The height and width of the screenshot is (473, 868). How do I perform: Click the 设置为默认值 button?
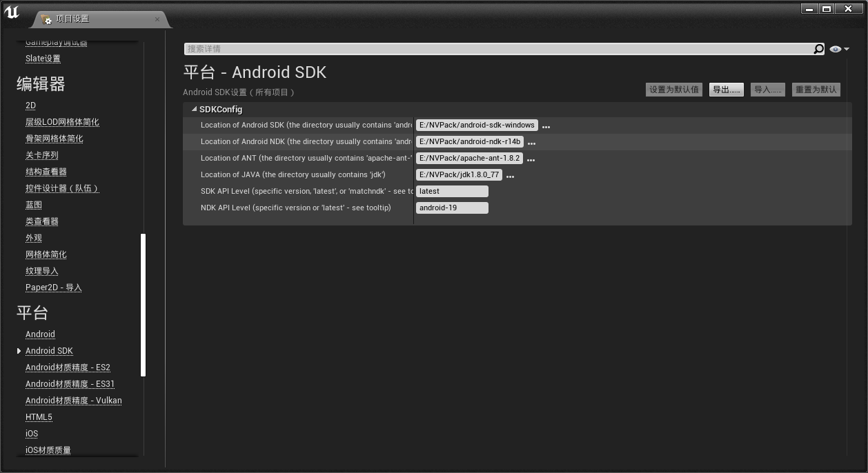pyautogui.click(x=674, y=90)
